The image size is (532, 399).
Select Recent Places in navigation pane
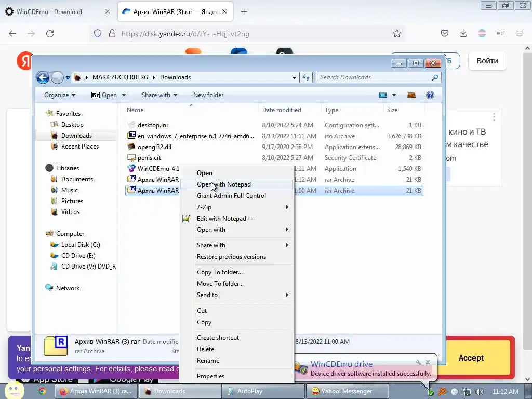[x=79, y=146]
